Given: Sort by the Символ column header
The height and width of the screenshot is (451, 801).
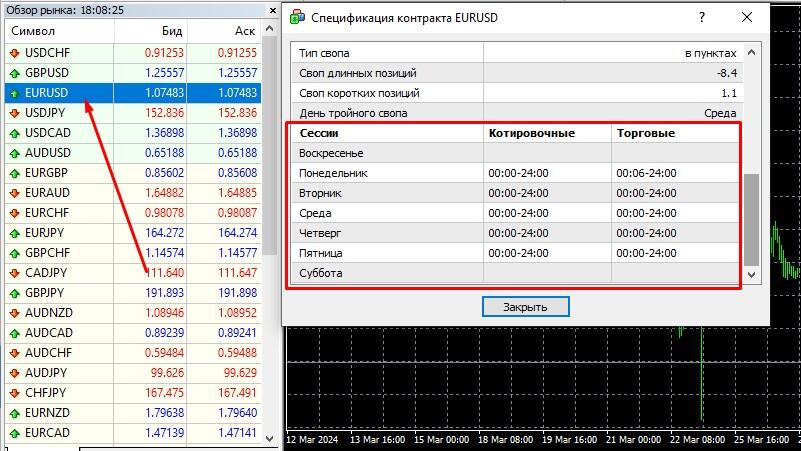Looking at the screenshot, I should point(59,31).
